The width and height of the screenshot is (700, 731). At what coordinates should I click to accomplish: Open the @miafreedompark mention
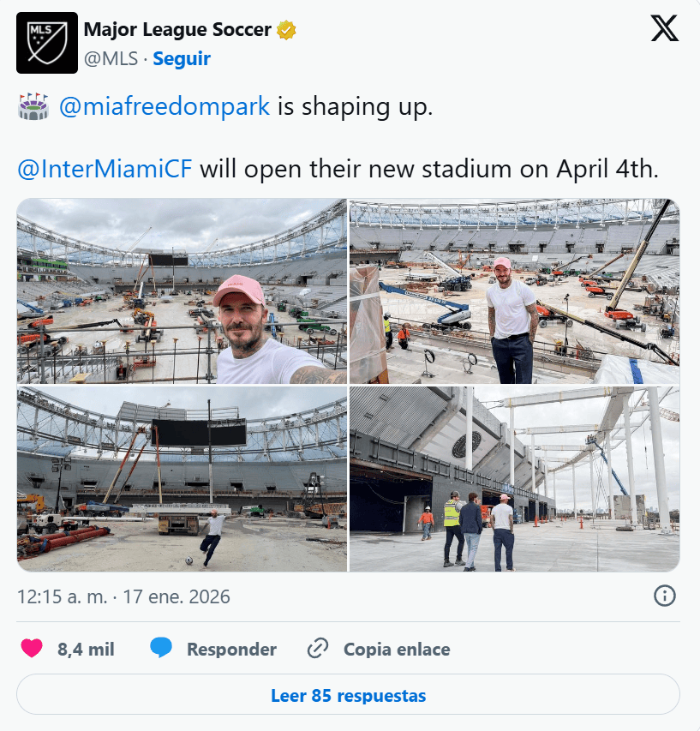[x=165, y=108]
